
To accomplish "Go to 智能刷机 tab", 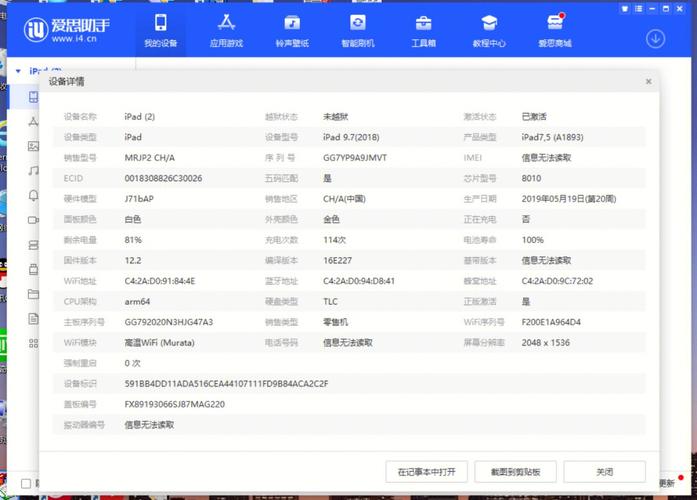I will point(358,30).
